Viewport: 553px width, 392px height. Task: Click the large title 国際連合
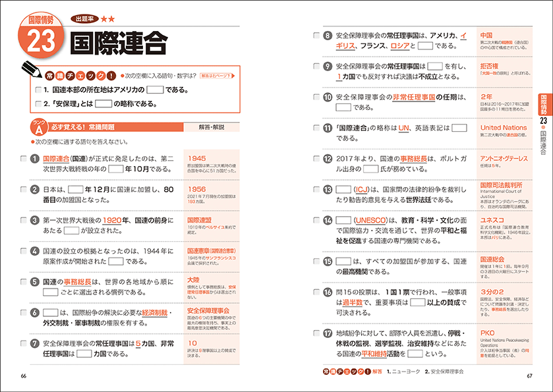(x=118, y=43)
